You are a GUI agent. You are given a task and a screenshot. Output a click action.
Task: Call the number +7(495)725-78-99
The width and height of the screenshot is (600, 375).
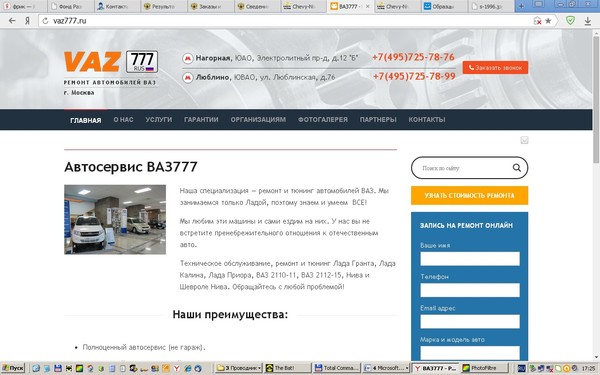click(x=414, y=77)
